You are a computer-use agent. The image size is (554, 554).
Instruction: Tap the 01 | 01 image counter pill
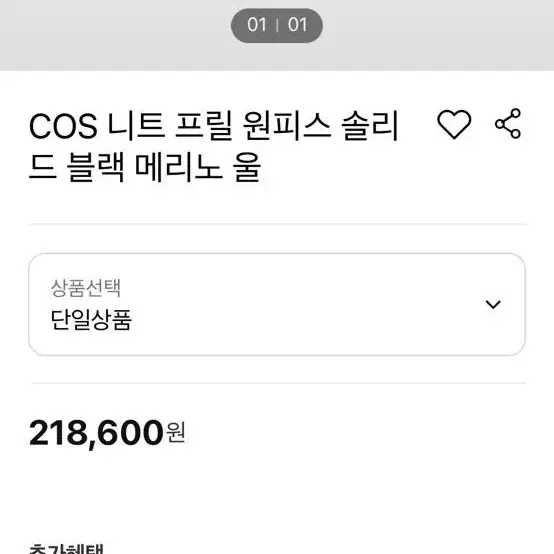click(277, 25)
